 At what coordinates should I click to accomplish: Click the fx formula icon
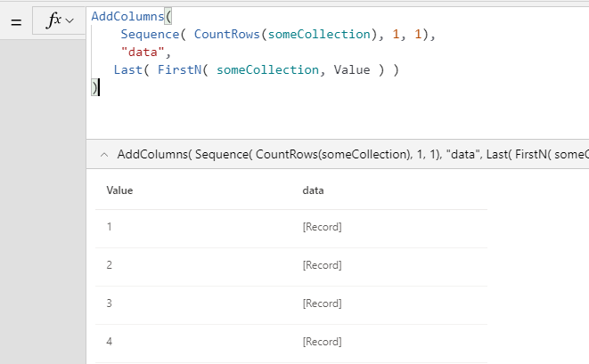[53, 20]
